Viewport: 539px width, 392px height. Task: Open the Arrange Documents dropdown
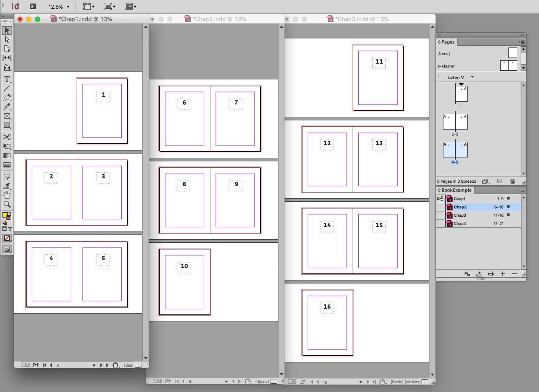[130, 7]
